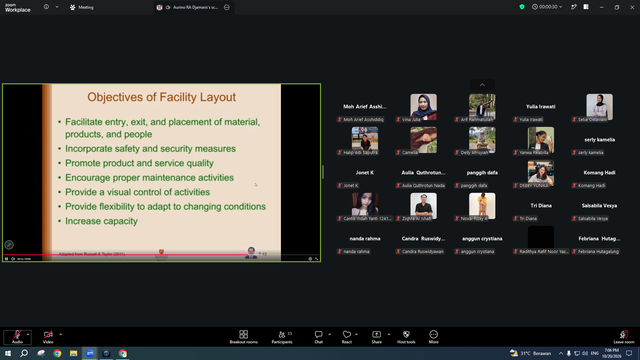Viewport: 640px width, 360px height.
Task: Open taskbar clock showing 7:06 PM
Action: 611,353
